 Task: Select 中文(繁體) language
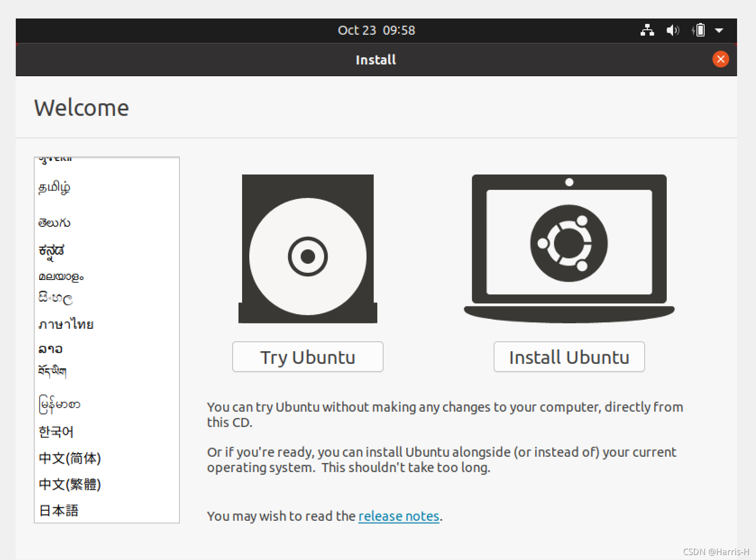(x=107, y=484)
